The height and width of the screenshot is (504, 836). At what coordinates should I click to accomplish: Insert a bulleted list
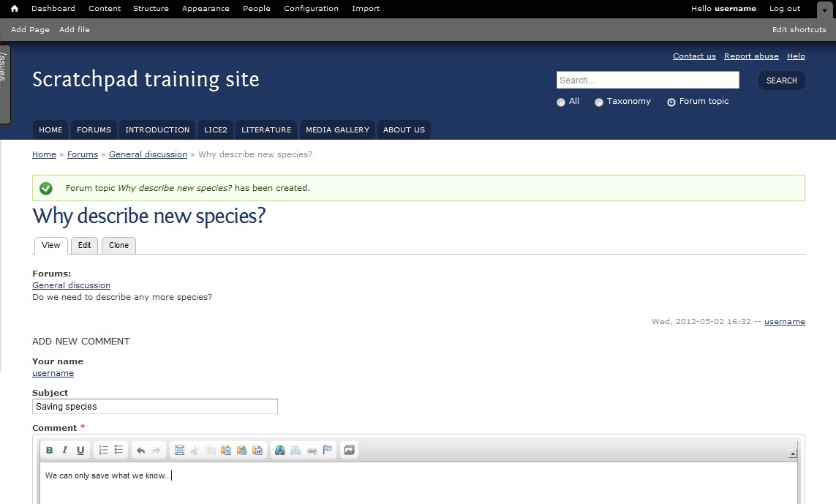[x=119, y=450]
